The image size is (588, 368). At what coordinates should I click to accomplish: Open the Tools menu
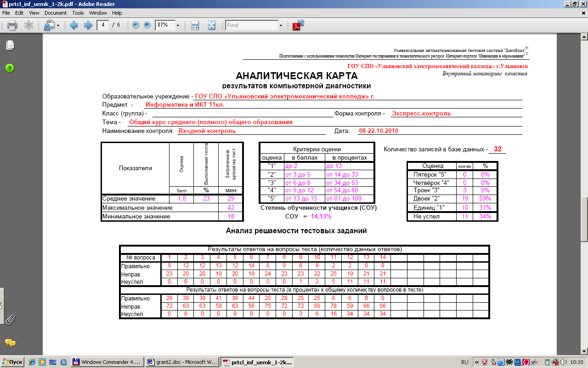pos(78,13)
